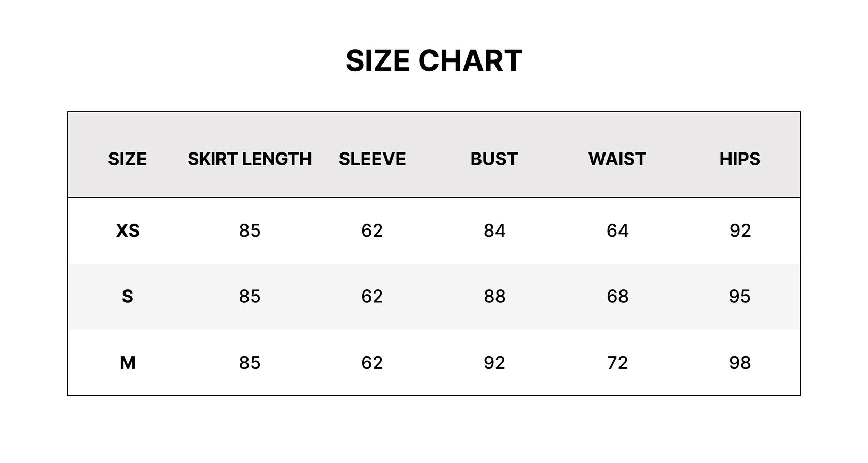Click the M skirt length value 85
868x463 pixels.
(250, 363)
